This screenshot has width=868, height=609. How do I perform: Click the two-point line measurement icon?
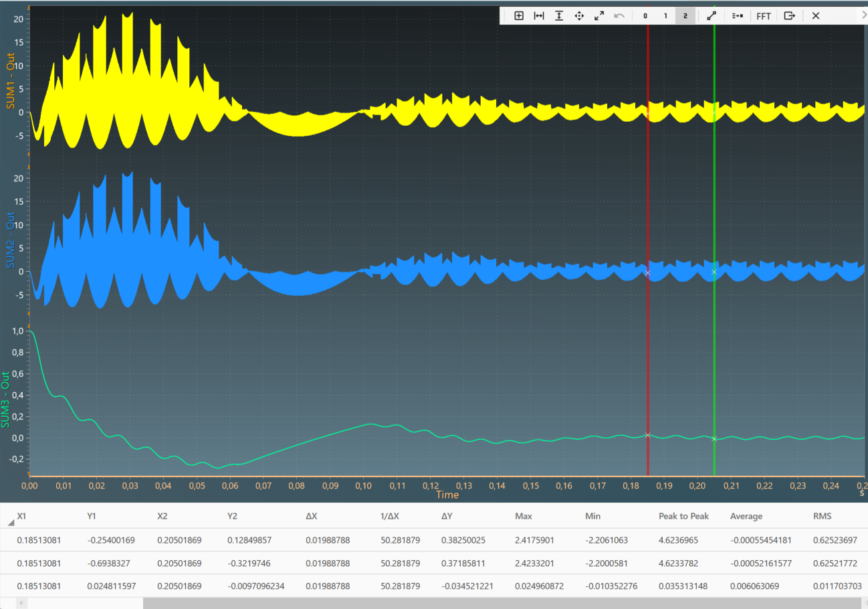tap(712, 15)
